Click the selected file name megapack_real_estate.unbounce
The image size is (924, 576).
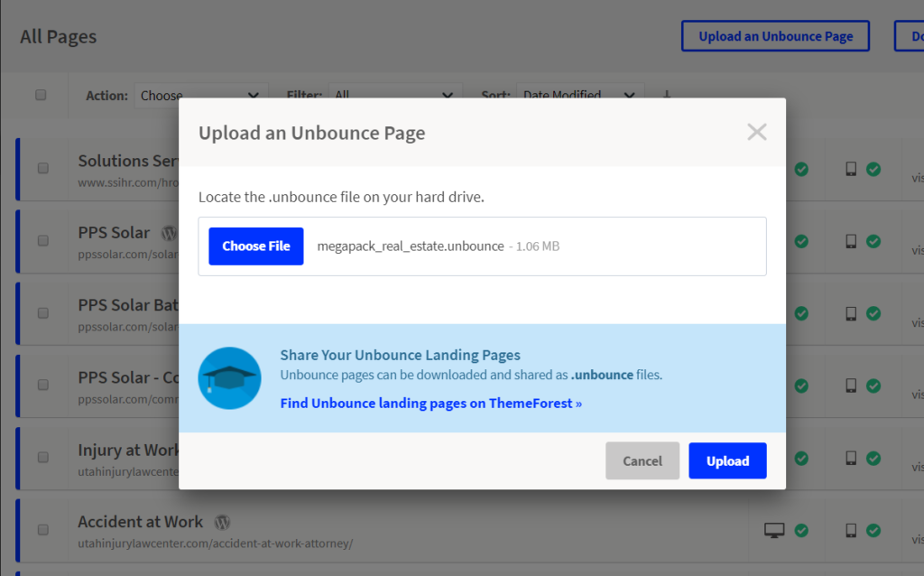coord(411,246)
